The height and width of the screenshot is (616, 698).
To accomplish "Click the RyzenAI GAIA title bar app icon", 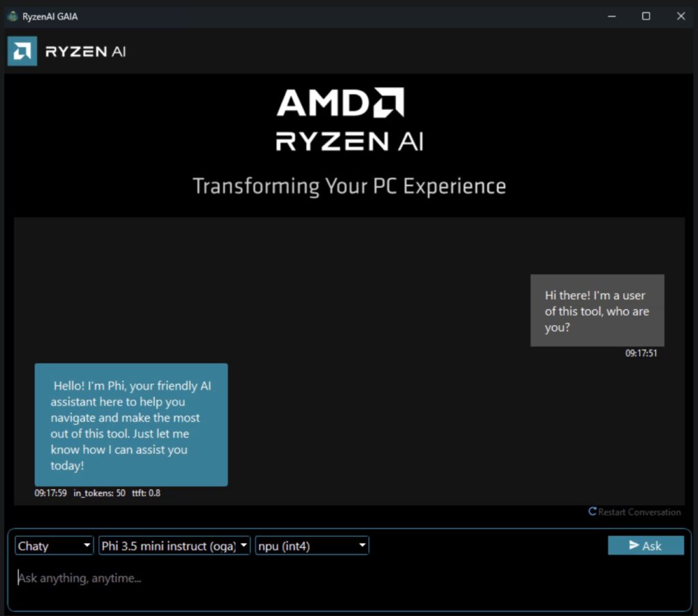I will [12, 16].
